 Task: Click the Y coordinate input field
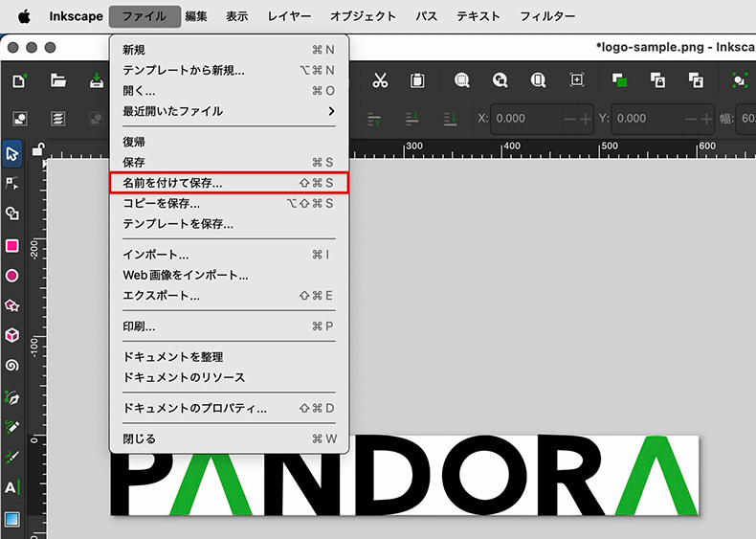coord(647,119)
